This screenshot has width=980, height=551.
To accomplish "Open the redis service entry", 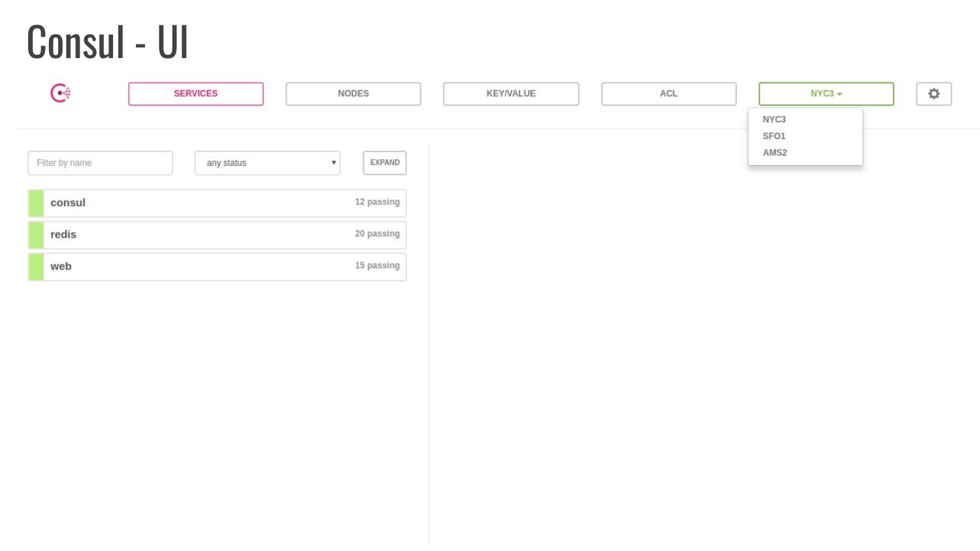I will [218, 235].
